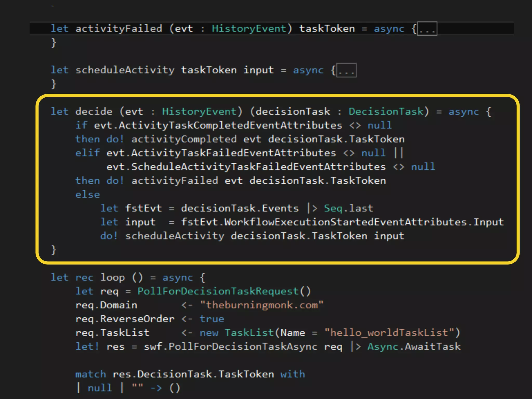Click ScheduleActivityTaskFailedEventAttributes property
The width and height of the screenshot is (532, 399).
coord(258,167)
